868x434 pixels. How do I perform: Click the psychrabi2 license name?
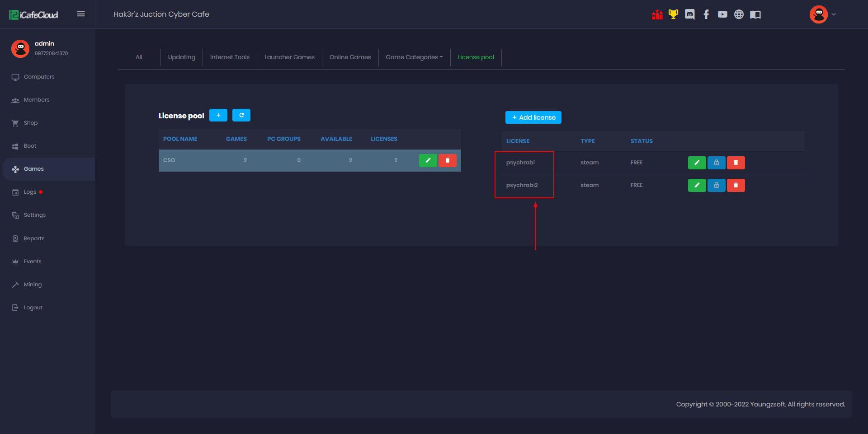click(522, 185)
